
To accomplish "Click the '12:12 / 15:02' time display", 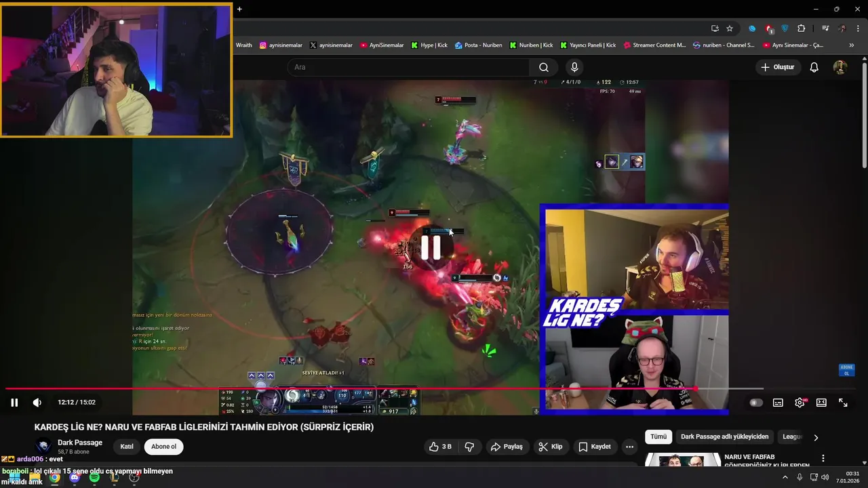I will pos(77,403).
